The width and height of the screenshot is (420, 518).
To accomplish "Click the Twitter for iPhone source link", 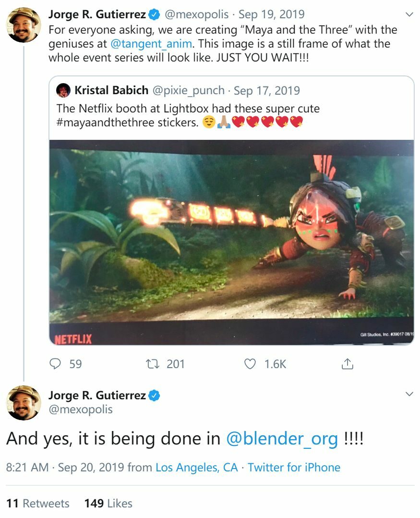I will [294, 468].
